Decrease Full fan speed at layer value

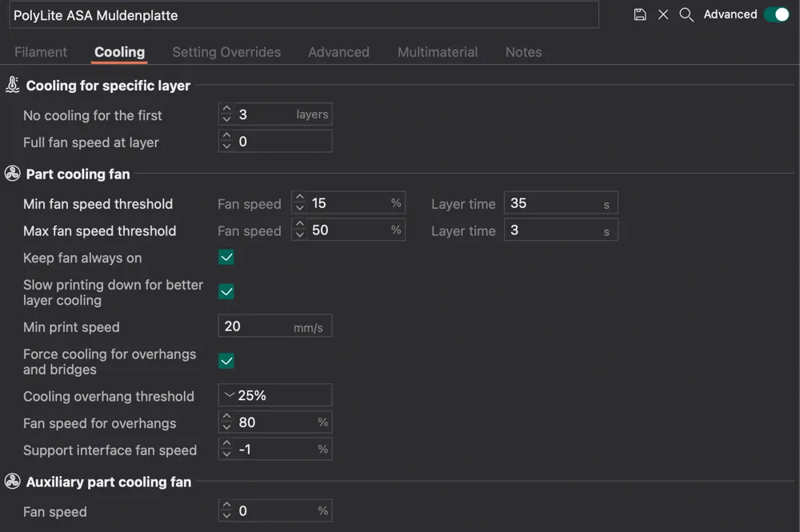coord(226,146)
